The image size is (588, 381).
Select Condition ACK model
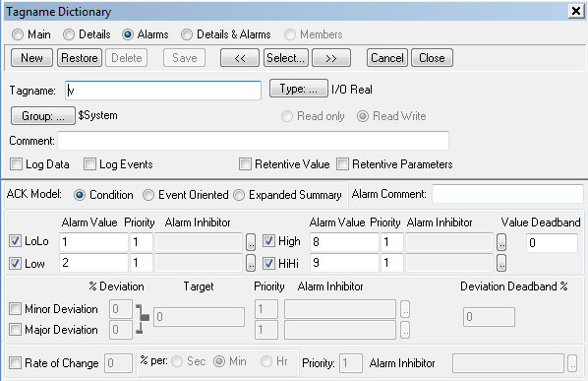79,195
